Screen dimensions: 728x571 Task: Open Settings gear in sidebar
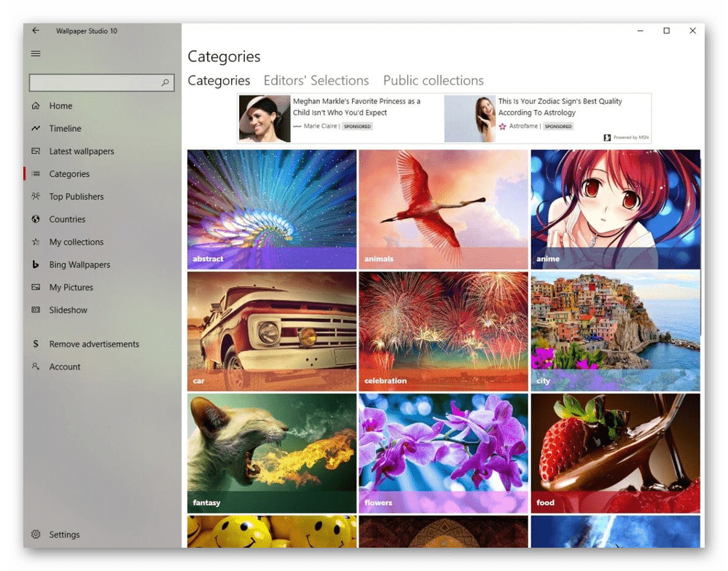pyautogui.click(x=36, y=535)
